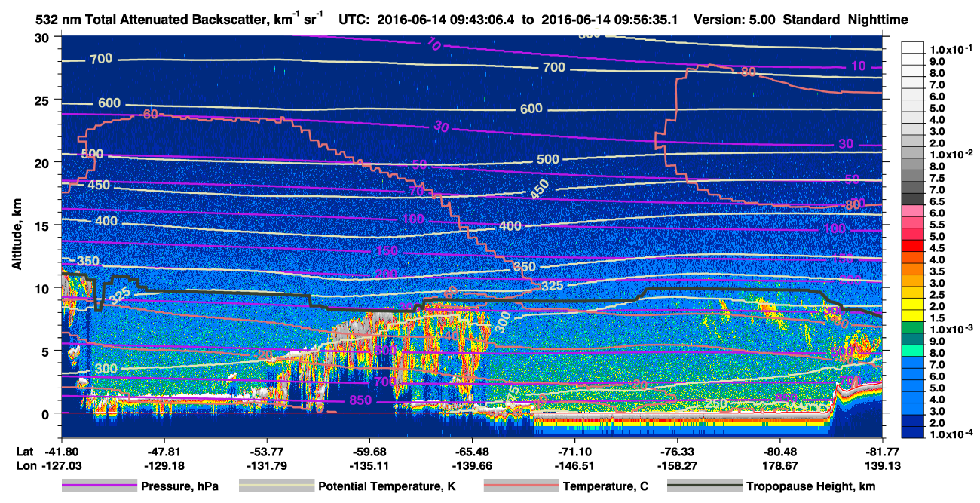Screen dimensions: 980x503
Task: Click the longitude value '-127.03'
Action: point(62,465)
